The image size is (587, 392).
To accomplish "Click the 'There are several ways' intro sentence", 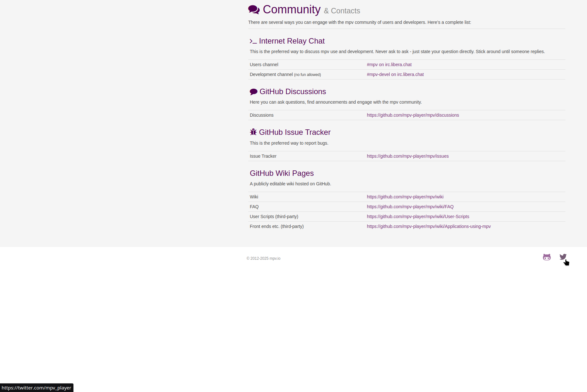I will pos(359,22).
